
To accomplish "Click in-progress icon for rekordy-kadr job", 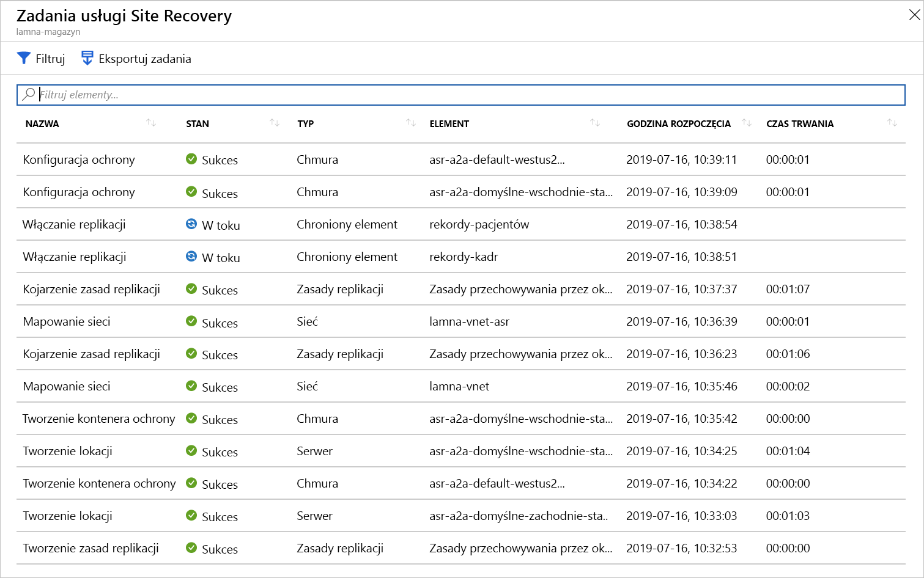I will pyautogui.click(x=191, y=256).
